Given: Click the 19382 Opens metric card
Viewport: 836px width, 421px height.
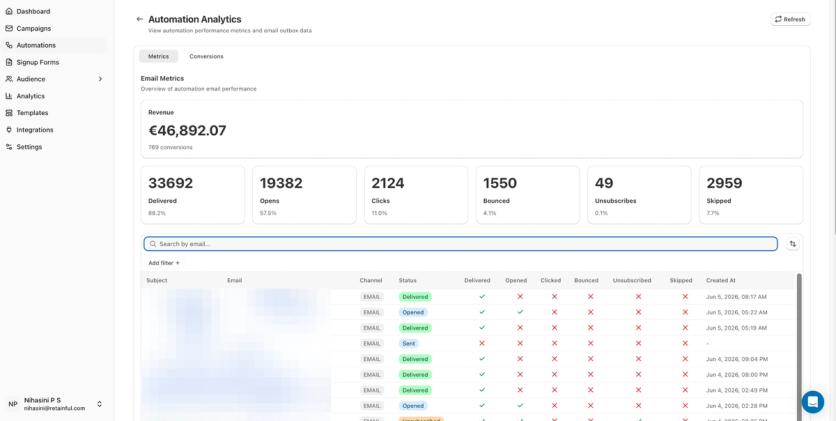Looking at the screenshot, I should pyautogui.click(x=304, y=195).
